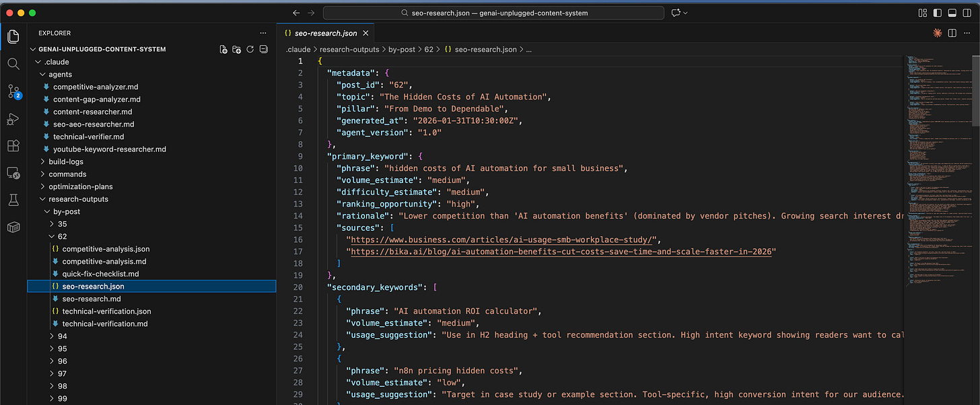Open the Run and Debug view
The height and width of the screenshot is (405, 980).
(x=13, y=118)
